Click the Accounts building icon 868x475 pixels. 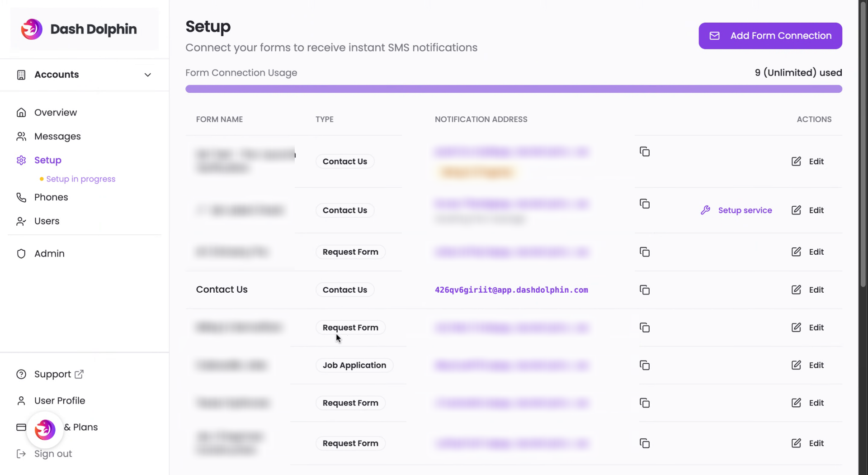21,75
